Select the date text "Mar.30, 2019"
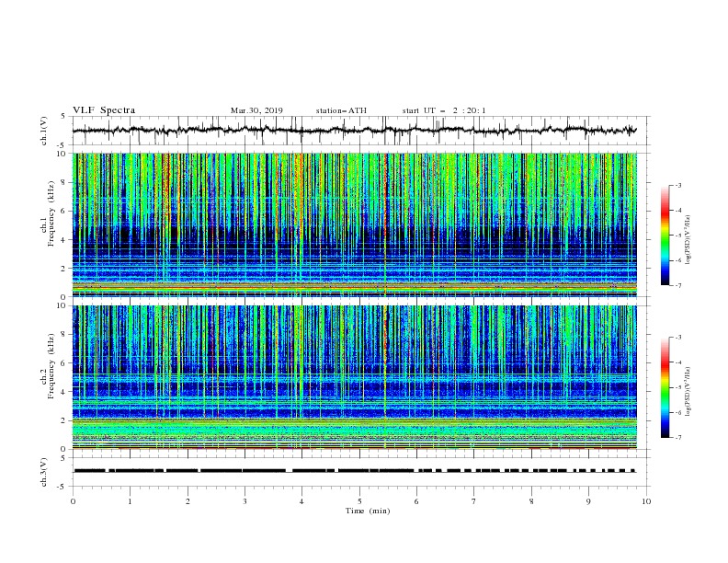Screen dimensions: 728x563 click(256, 110)
